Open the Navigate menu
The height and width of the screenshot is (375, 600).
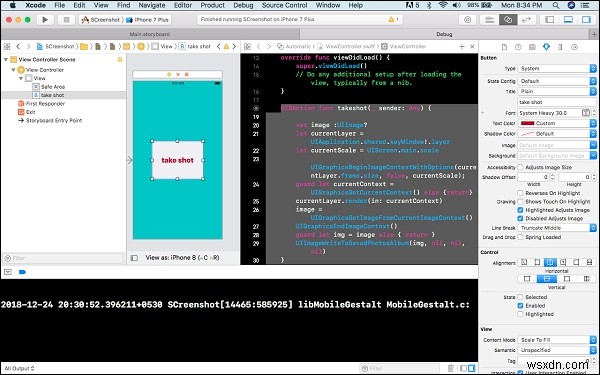(152, 5)
